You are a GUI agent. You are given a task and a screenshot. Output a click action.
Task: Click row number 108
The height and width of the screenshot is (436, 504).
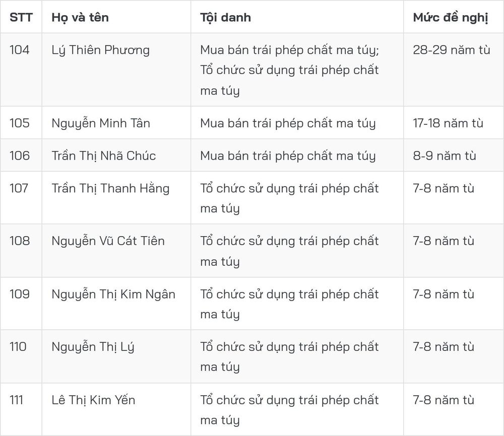tap(19, 241)
